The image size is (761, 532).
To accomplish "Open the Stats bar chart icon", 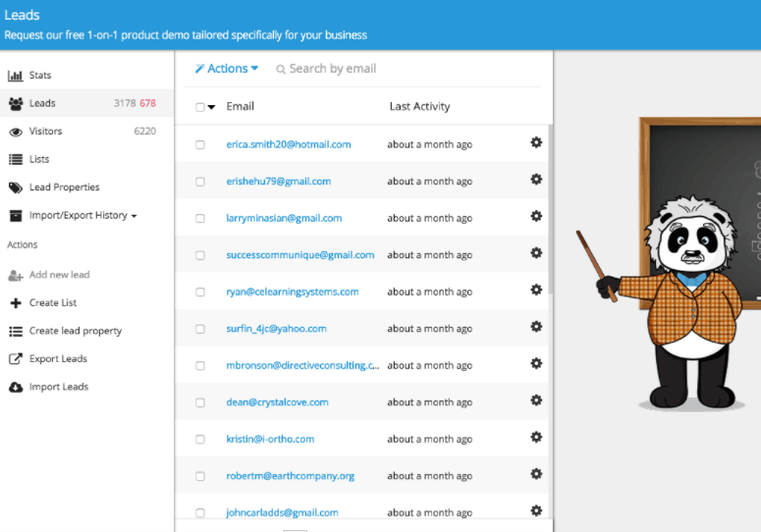I will (x=16, y=76).
